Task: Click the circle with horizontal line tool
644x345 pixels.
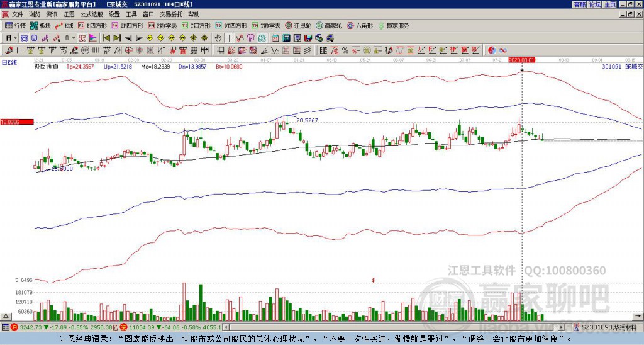Action: 85,50
